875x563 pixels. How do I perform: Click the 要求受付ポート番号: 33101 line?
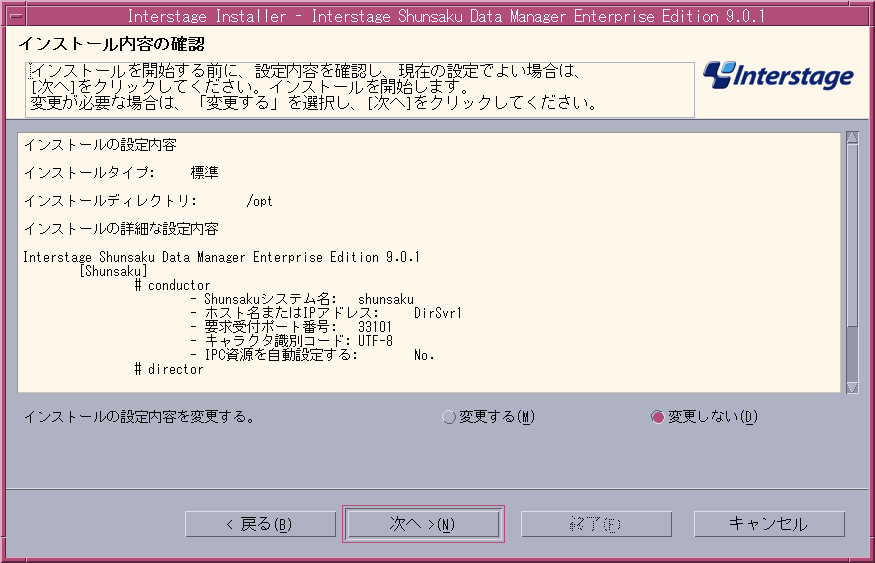pyautogui.click(x=291, y=327)
